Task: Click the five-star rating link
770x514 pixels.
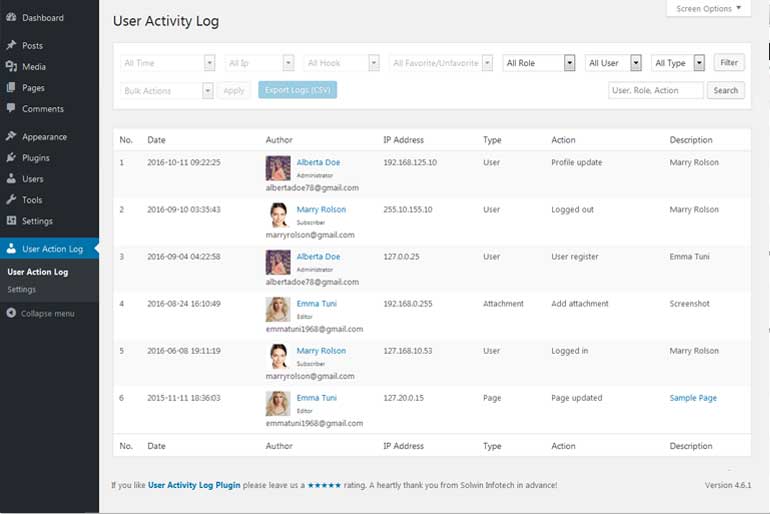Action: (324, 485)
